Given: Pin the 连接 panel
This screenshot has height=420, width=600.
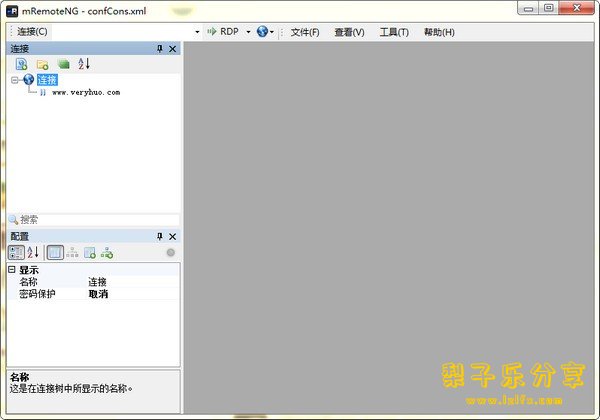Looking at the screenshot, I should pyautogui.click(x=160, y=49).
